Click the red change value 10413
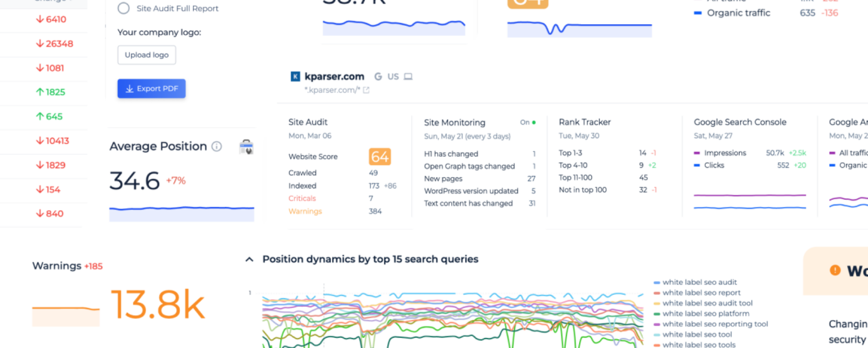 tap(53, 140)
